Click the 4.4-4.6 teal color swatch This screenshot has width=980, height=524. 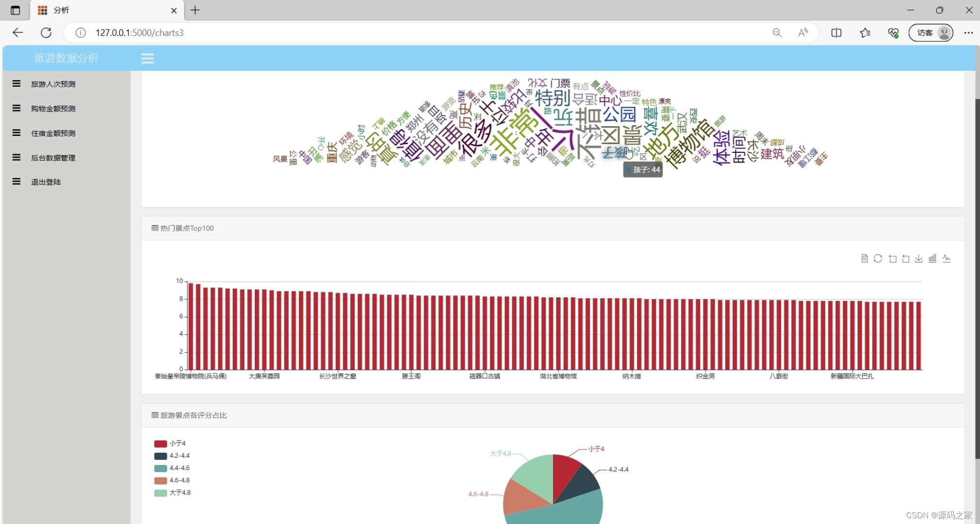tap(160, 468)
